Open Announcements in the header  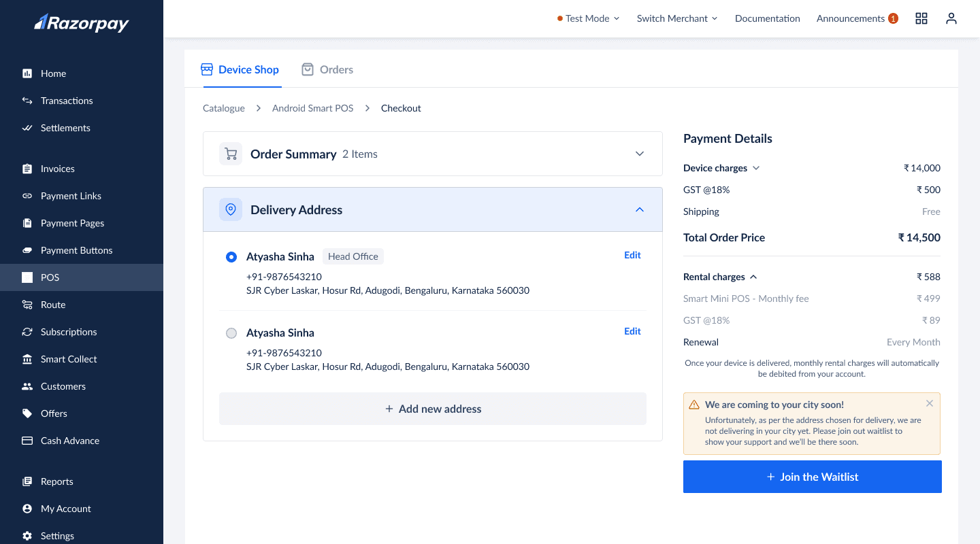coord(851,18)
